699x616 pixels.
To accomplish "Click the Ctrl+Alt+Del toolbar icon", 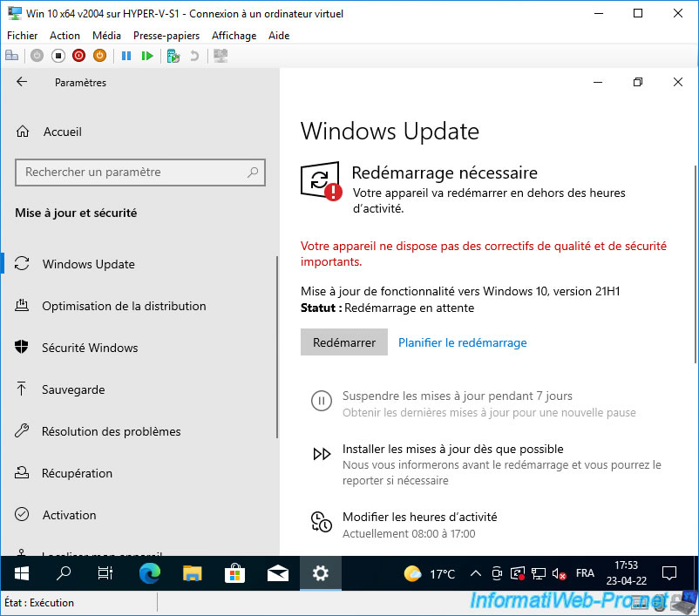I will tap(11, 56).
